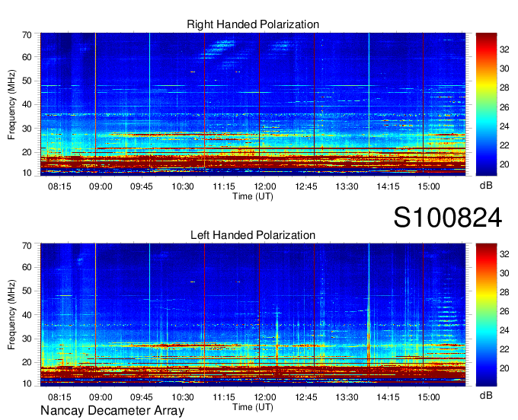This screenshot has height=420, width=518.
Task: Click "Time (UT)" label under Left Handed plot
Action: coord(253,407)
